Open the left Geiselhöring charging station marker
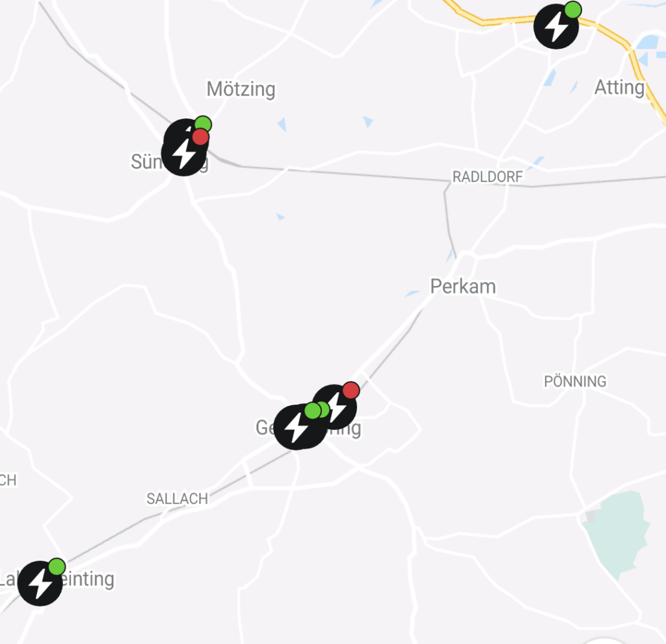 (x=296, y=427)
